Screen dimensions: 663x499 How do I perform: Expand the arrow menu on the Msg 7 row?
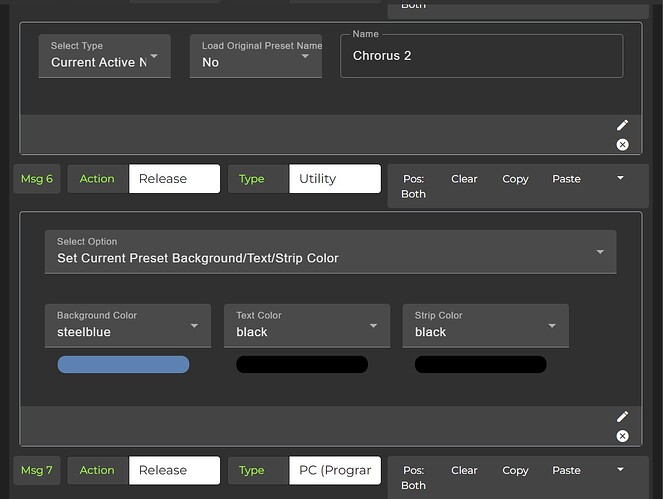pos(620,469)
